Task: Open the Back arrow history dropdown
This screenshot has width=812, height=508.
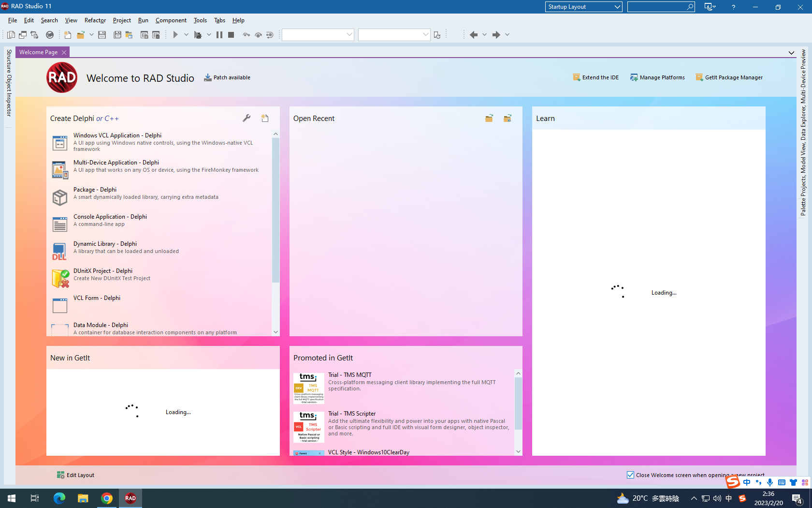Action: pos(484,35)
